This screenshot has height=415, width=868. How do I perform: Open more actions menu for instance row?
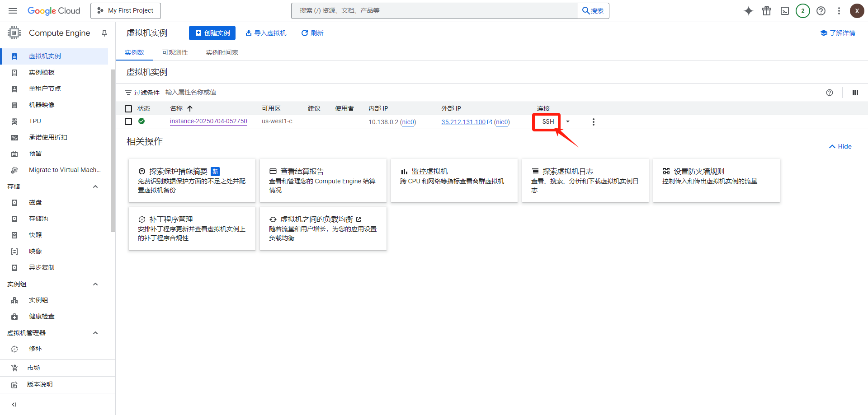click(594, 122)
